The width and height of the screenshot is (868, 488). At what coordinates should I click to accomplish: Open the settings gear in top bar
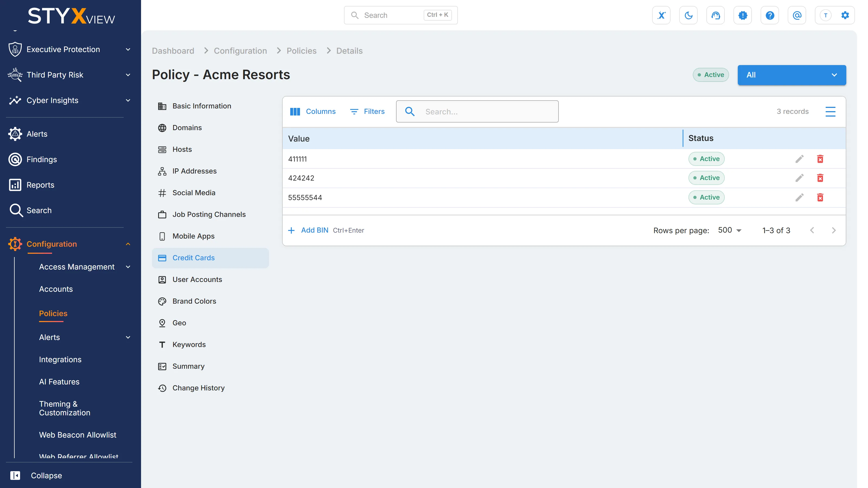tap(845, 15)
